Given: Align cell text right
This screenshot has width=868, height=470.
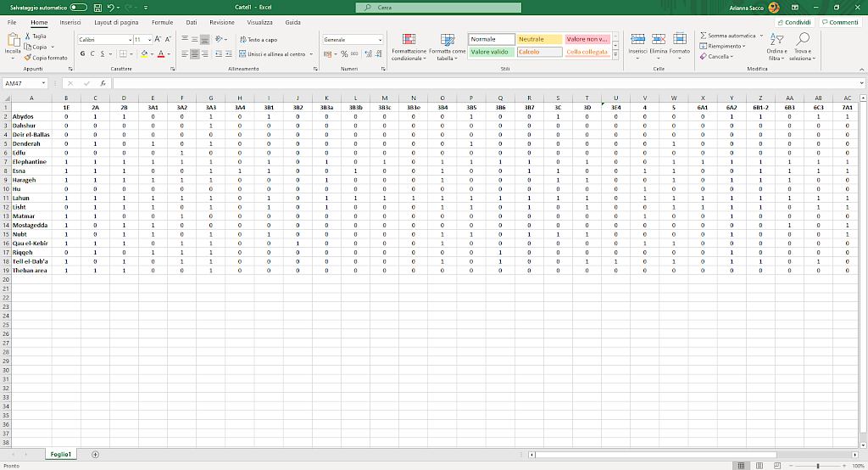Looking at the screenshot, I should tap(205, 53).
